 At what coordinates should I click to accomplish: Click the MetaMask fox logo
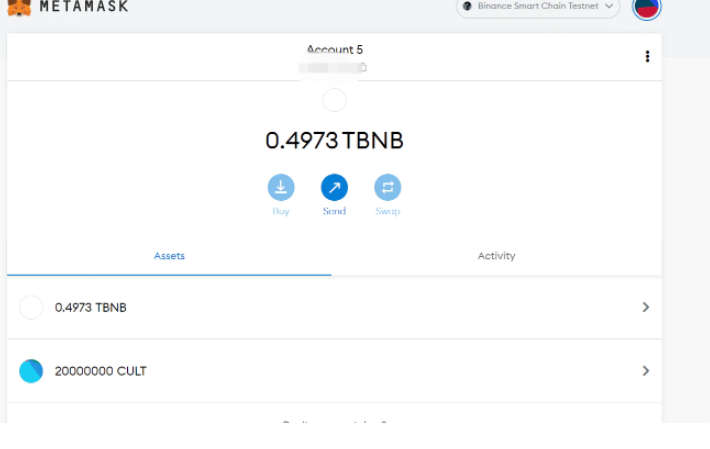click(x=19, y=7)
